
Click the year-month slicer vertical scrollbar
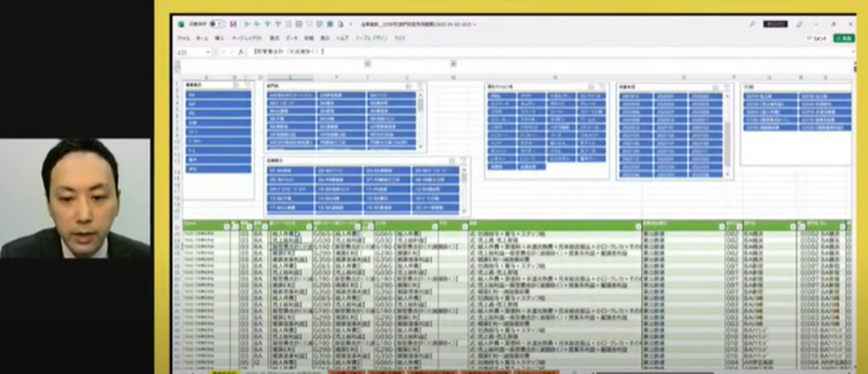pyautogui.click(x=727, y=135)
